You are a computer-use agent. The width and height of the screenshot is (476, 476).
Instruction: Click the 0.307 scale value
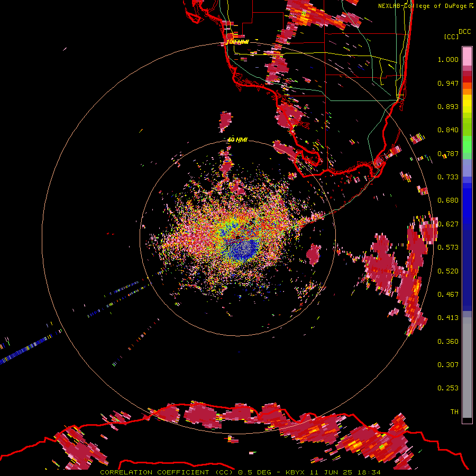[x=448, y=365]
